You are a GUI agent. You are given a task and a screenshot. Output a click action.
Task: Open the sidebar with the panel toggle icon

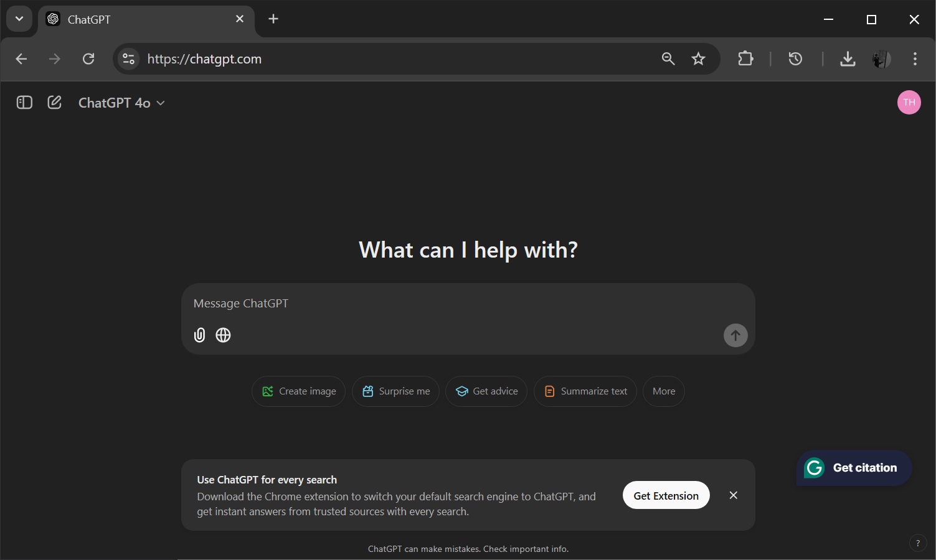click(24, 102)
